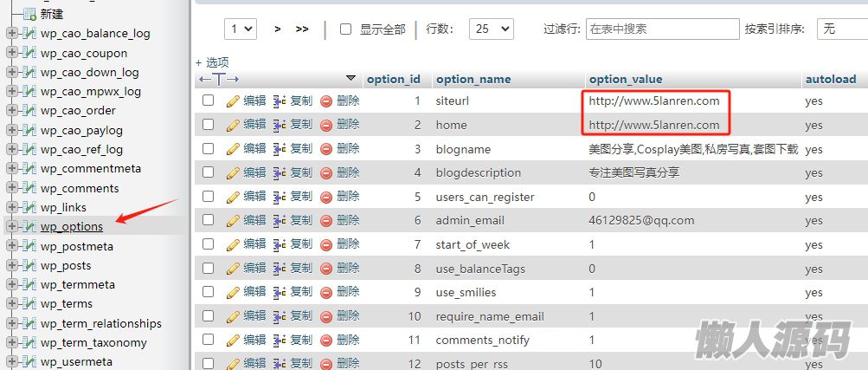868x370 pixels.
Task: Click the red delete icon for blogname row
Action: pyautogui.click(x=326, y=149)
